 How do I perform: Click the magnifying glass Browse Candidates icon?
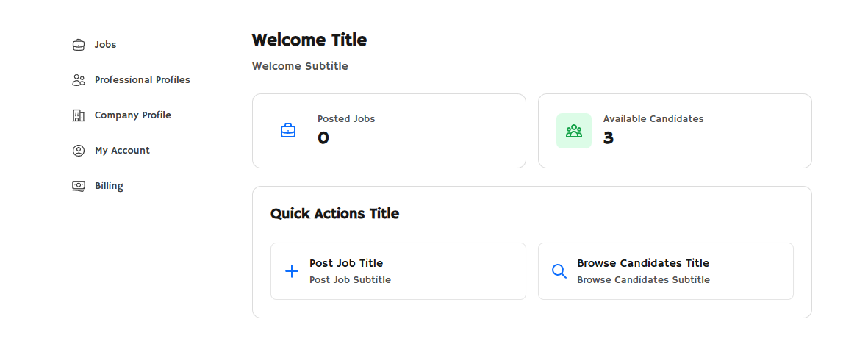[x=559, y=271]
